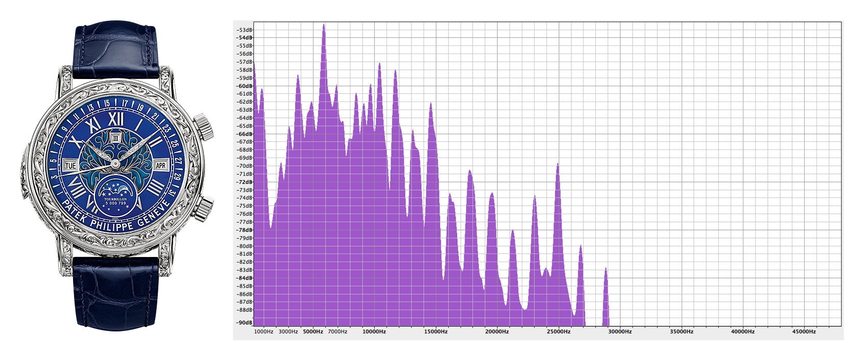Click the lower blue leather strap
This screenshot has height=361, width=868.
(116, 293)
